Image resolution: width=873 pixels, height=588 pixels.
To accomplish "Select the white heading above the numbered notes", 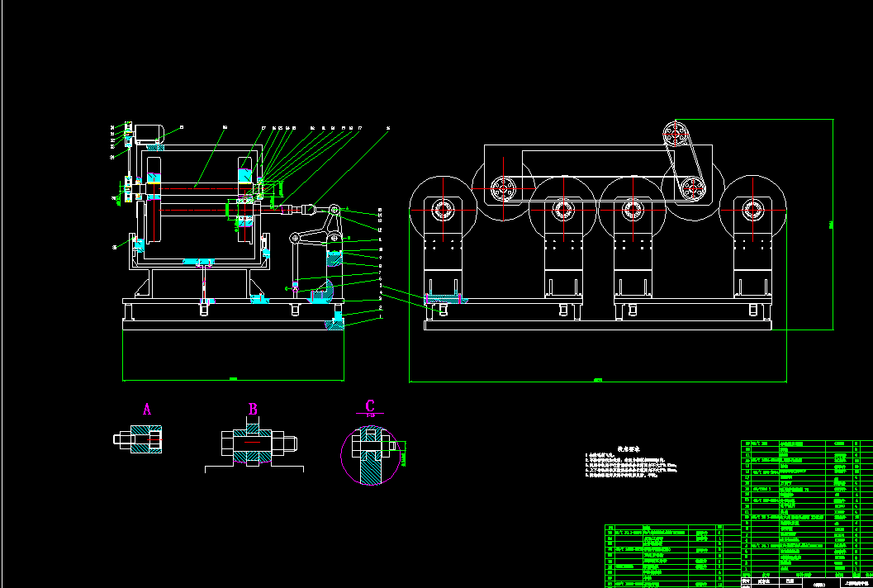I will pos(629,448).
